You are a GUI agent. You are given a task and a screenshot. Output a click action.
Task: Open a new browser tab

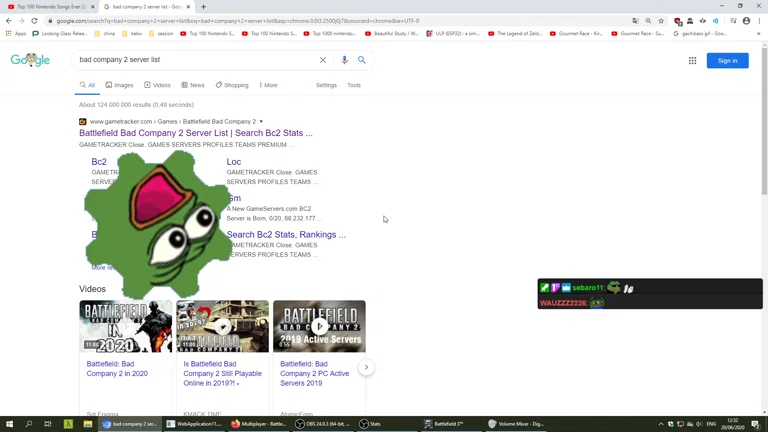pyautogui.click(x=203, y=7)
